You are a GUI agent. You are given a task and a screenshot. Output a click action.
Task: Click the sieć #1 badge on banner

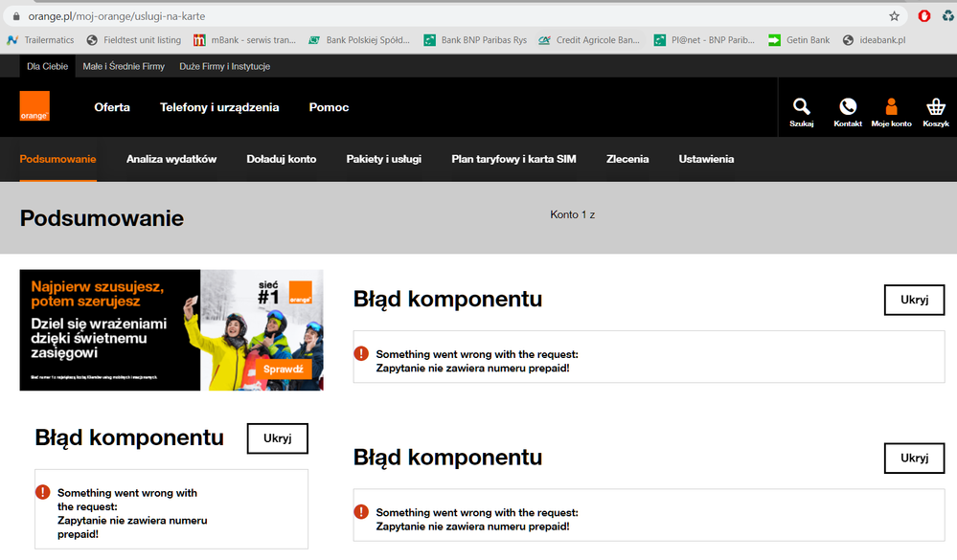[x=268, y=293]
